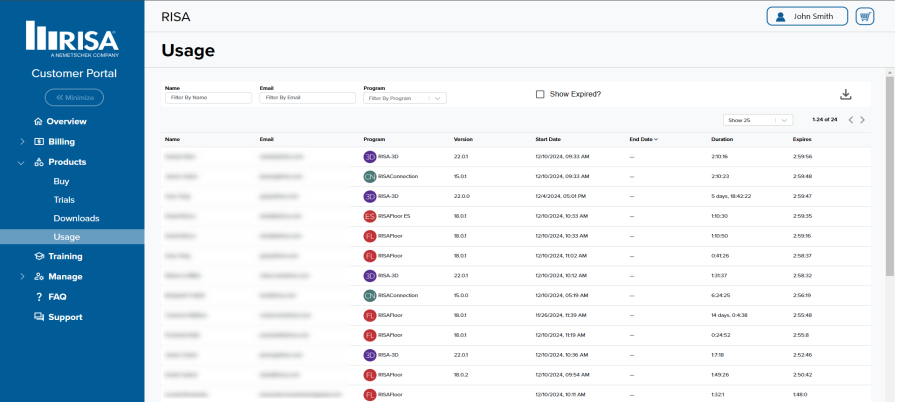The width and height of the screenshot is (906, 402).
Task: Click the Program column header
Action: [374, 139]
